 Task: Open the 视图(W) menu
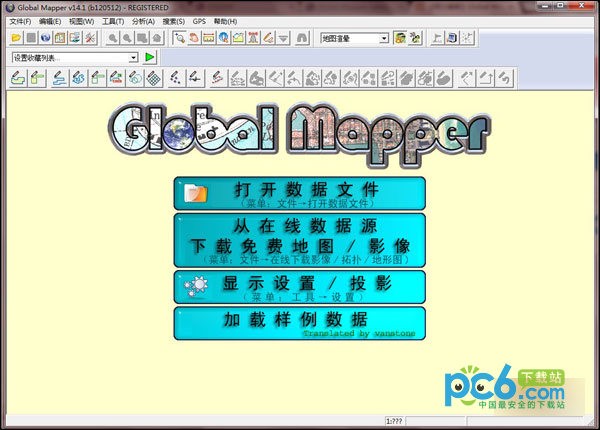[82, 21]
